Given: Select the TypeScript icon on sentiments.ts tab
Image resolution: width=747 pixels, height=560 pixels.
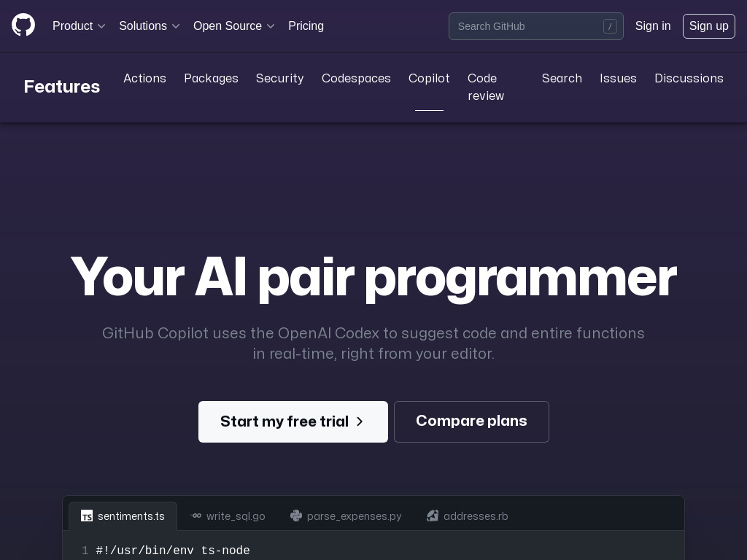Looking at the screenshot, I should tap(87, 516).
